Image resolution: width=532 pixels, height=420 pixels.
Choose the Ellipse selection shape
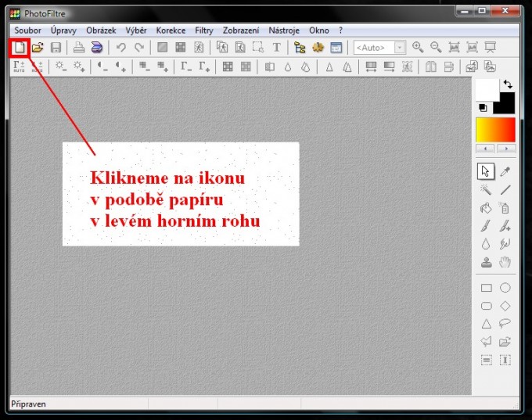pos(505,288)
